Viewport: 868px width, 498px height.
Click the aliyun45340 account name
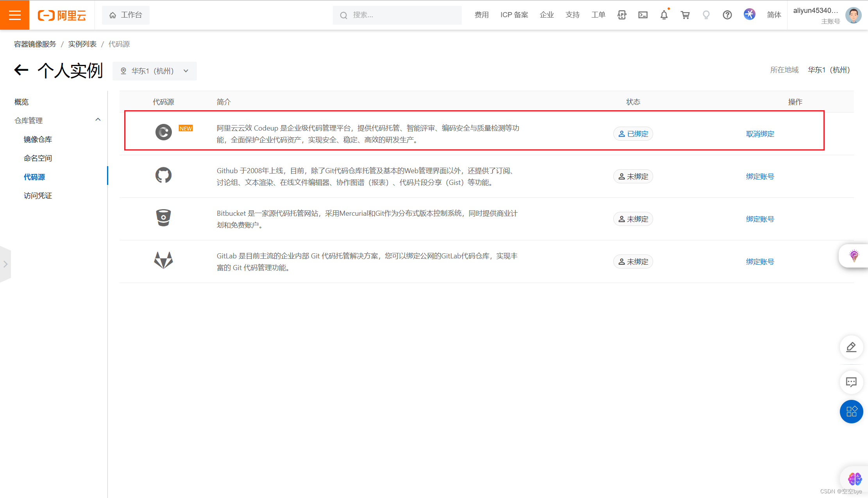click(x=816, y=11)
